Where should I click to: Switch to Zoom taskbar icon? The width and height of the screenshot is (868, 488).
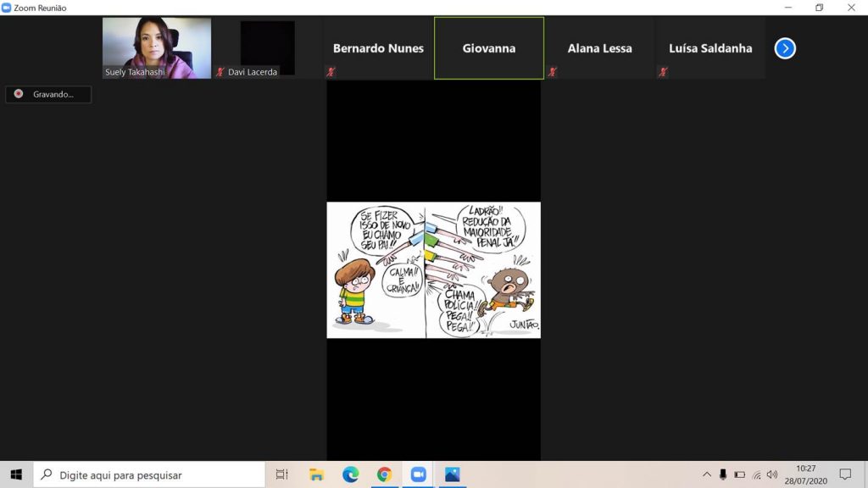(419, 474)
